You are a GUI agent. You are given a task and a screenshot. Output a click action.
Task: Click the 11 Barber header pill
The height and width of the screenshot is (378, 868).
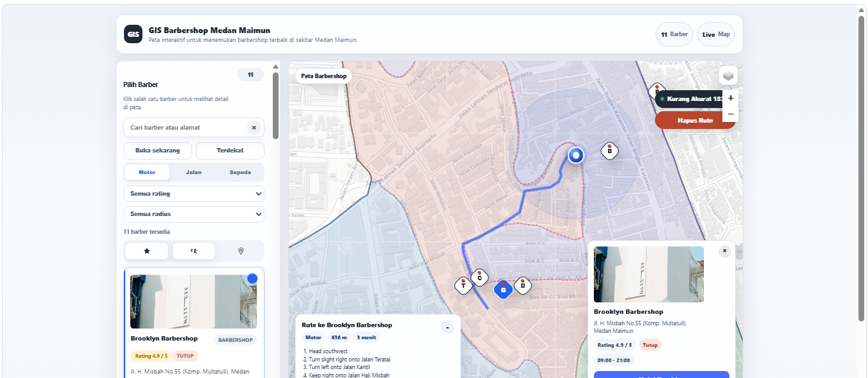(674, 34)
